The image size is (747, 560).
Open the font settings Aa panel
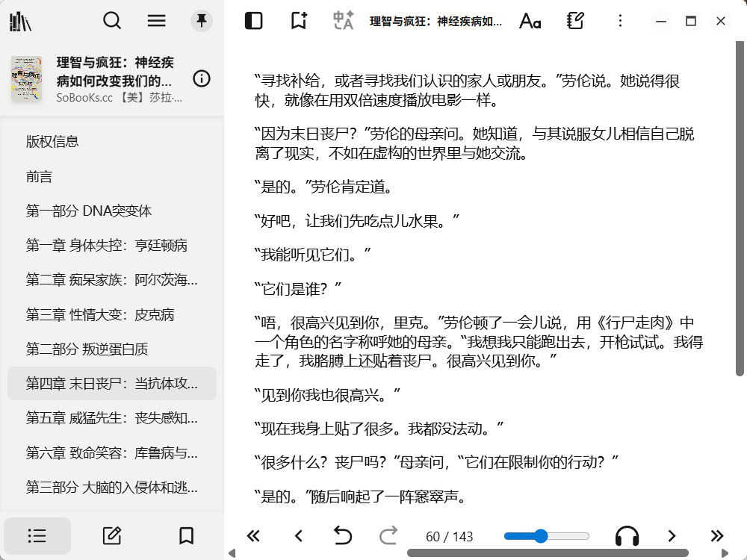[530, 21]
